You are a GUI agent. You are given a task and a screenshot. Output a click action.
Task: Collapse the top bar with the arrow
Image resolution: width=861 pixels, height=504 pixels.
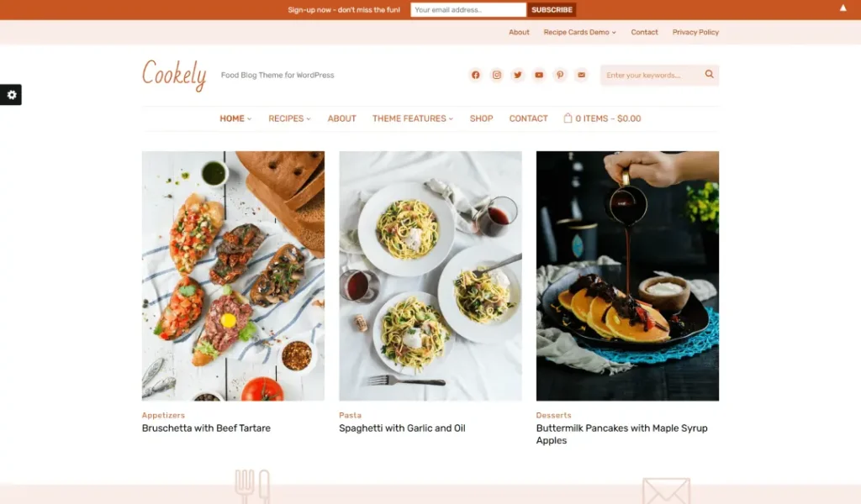coord(843,8)
